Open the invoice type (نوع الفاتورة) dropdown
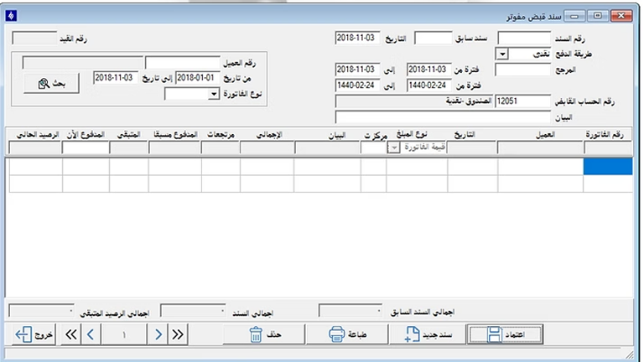 pyautogui.click(x=214, y=95)
